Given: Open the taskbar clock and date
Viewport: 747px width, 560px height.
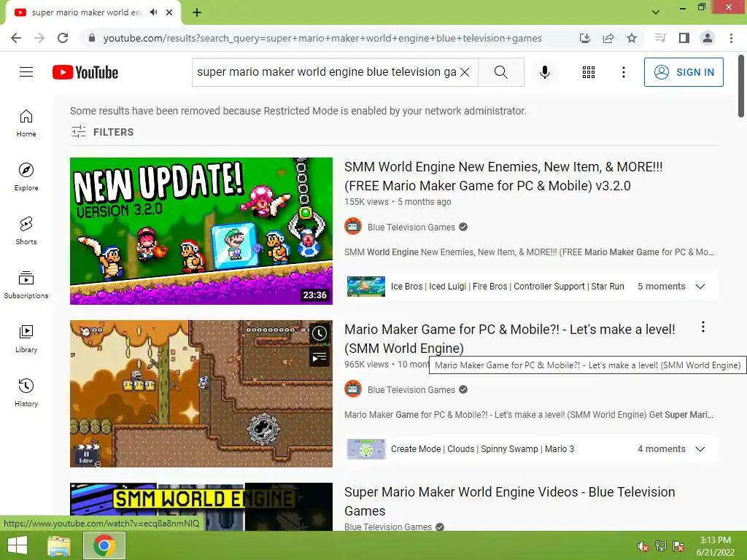Looking at the screenshot, I should (x=716, y=546).
